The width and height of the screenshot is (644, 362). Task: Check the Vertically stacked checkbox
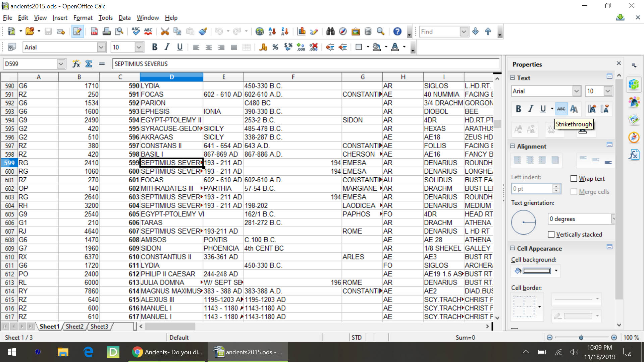tap(551, 234)
